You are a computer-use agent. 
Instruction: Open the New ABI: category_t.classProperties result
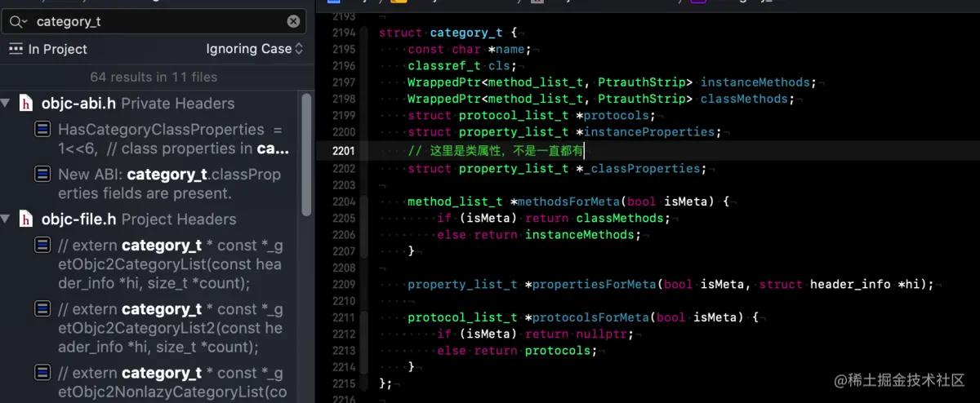pos(170,184)
